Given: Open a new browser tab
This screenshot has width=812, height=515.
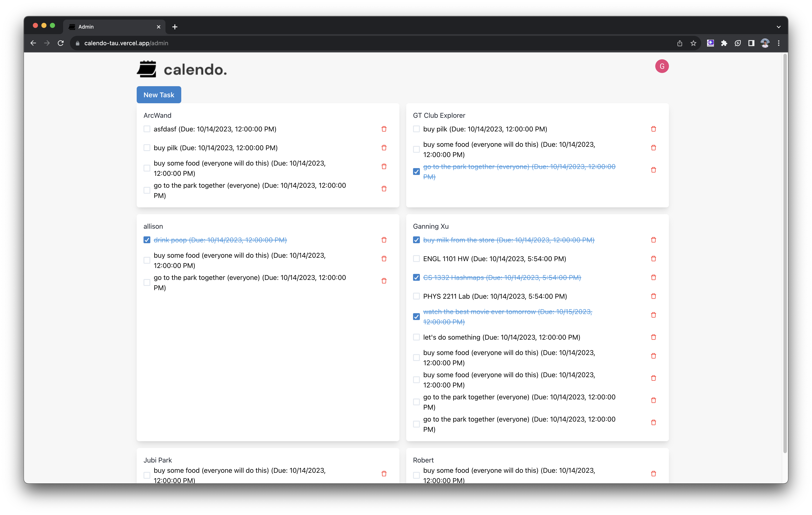Looking at the screenshot, I should [x=175, y=27].
